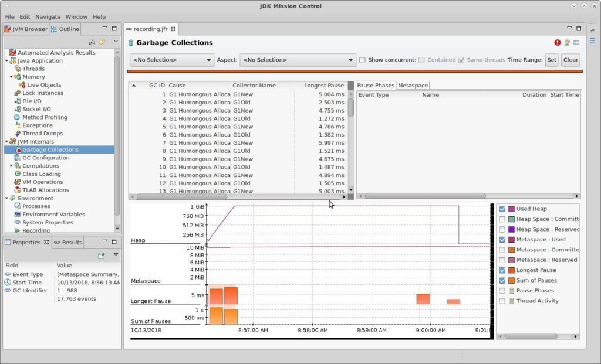Uncheck the Longest Pause series checkbox

[502, 270]
